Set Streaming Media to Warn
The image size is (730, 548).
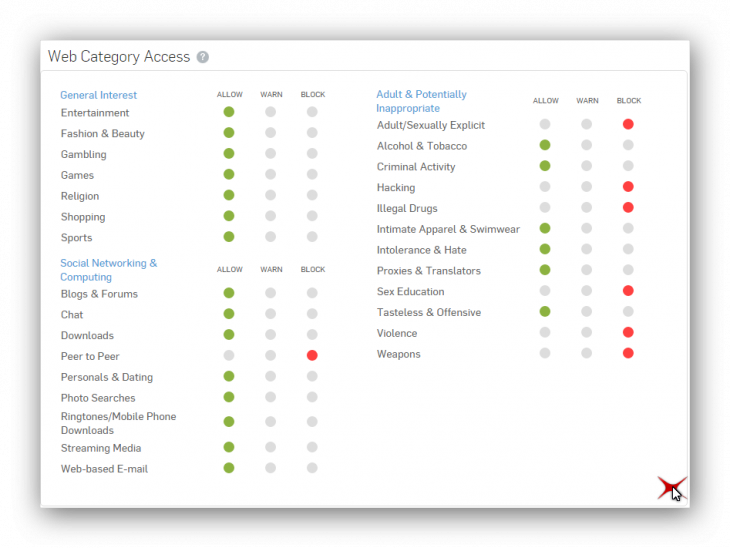[x=270, y=447]
